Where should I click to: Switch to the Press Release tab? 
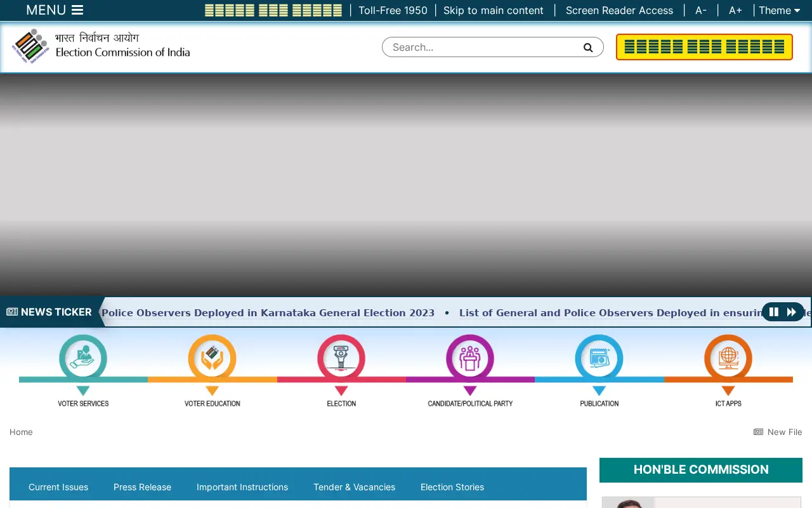click(x=142, y=487)
